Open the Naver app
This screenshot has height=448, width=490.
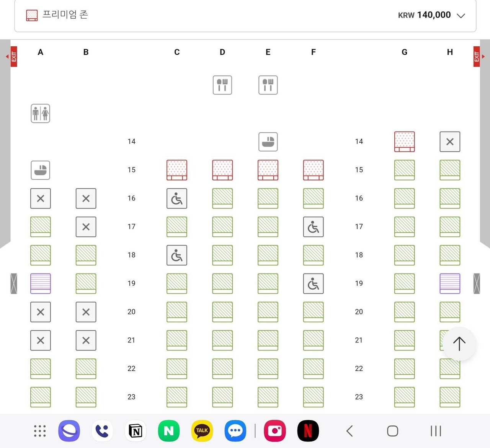(169, 431)
